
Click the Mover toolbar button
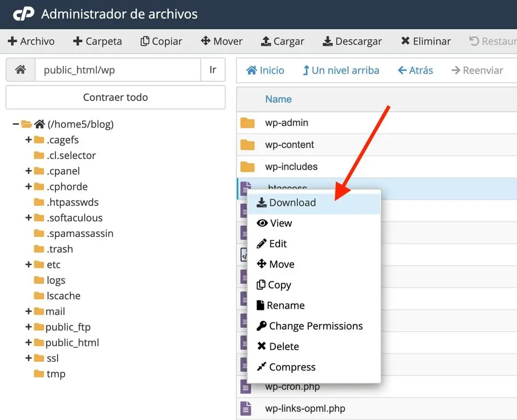221,41
